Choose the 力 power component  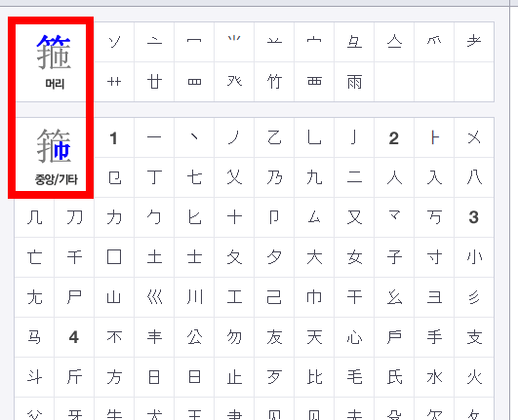(x=114, y=217)
